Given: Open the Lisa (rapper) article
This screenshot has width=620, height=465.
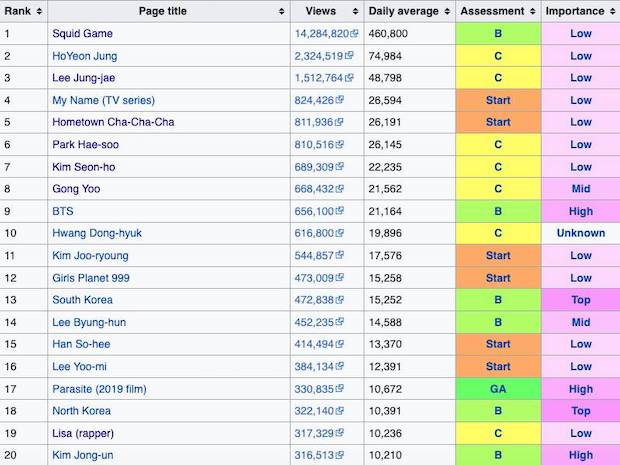Looking at the screenshot, I should (x=83, y=433).
